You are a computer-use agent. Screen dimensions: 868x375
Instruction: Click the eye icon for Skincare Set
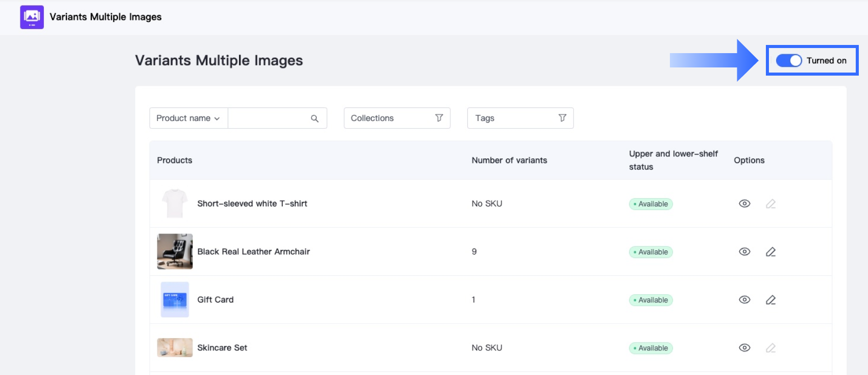click(744, 348)
